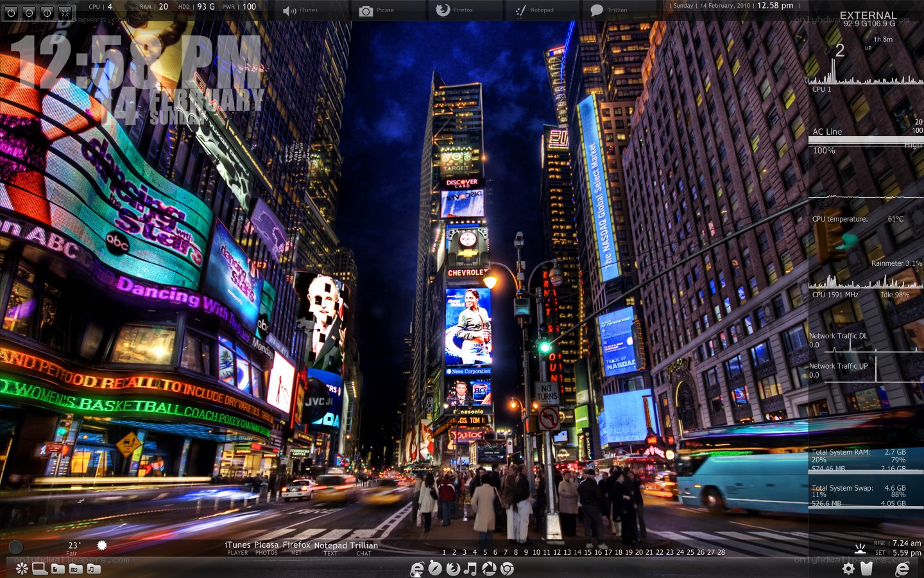Click the iTunes PLAYER launcher label

pos(237,548)
